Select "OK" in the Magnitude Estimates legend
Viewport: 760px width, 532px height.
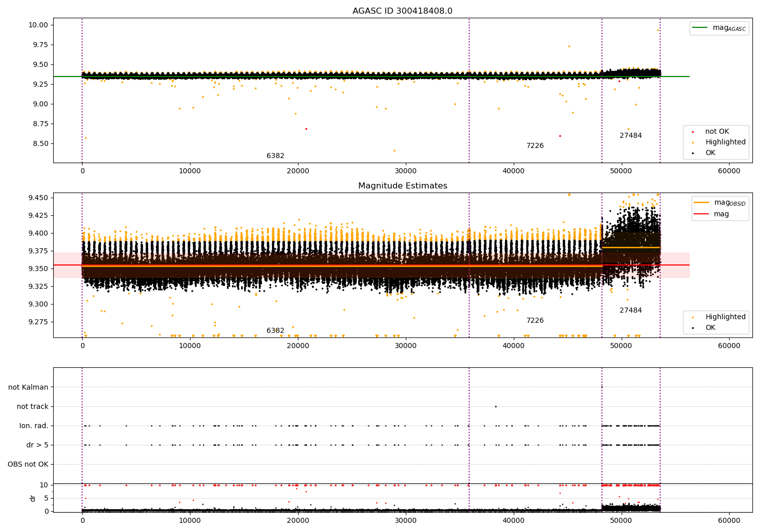[710, 328]
